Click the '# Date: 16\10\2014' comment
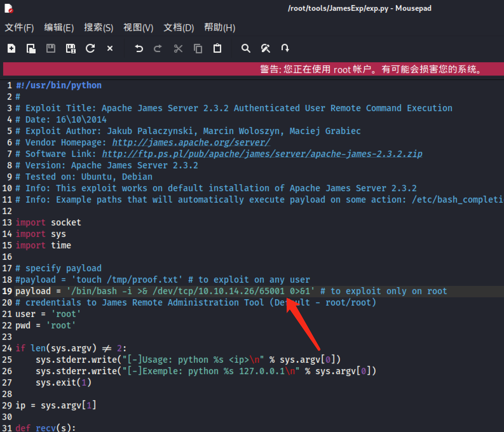This screenshot has height=432, width=504. pos(61,119)
